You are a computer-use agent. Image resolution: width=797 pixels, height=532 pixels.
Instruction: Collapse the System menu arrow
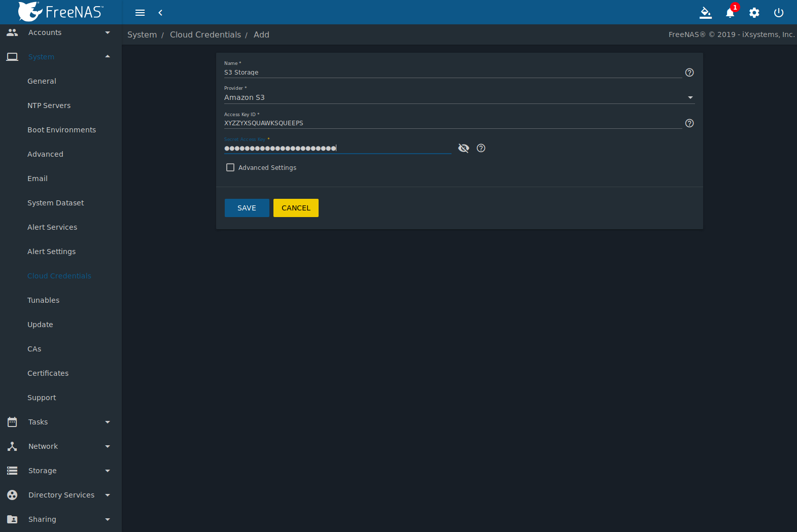pyautogui.click(x=108, y=56)
